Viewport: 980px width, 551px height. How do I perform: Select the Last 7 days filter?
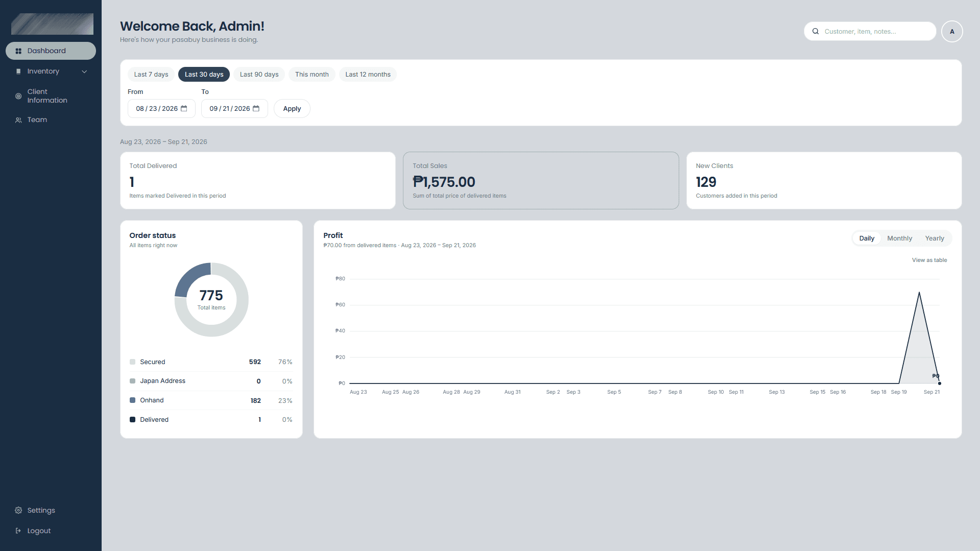151,75
